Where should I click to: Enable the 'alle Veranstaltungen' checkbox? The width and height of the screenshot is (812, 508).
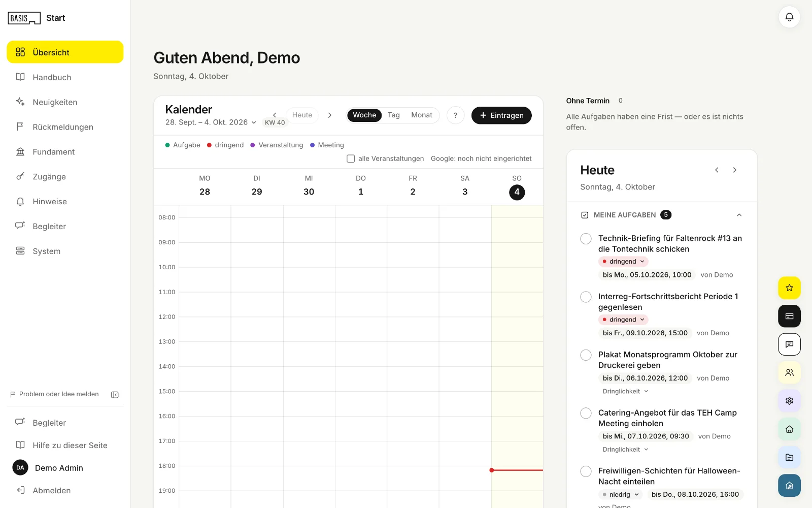tap(351, 158)
